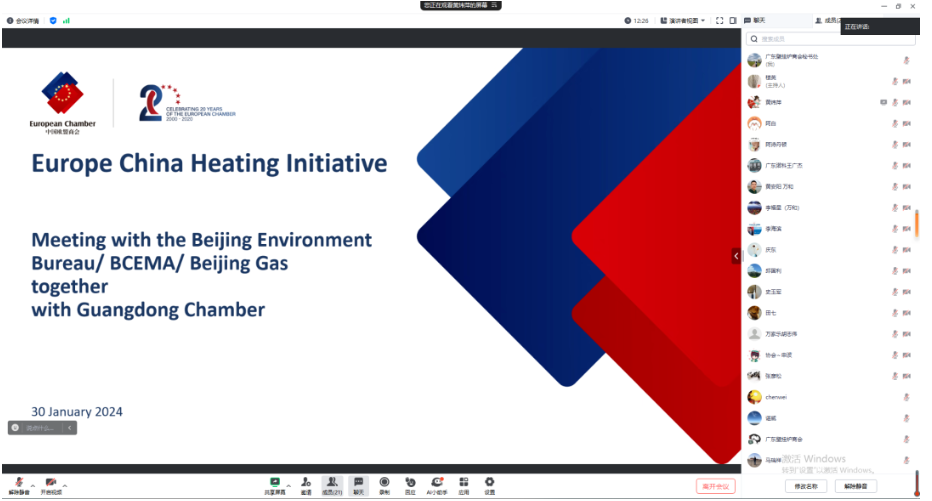Image resolution: width=932 pixels, height=501 pixels.
Task: Toggle microphone icon for member 阿白
Action: pyautogui.click(x=895, y=124)
